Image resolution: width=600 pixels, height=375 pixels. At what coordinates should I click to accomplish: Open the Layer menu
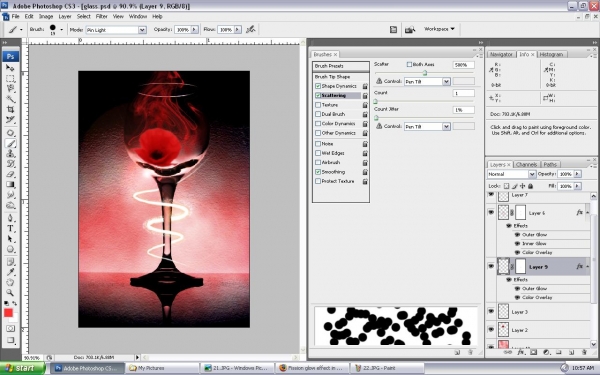(65, 16)
